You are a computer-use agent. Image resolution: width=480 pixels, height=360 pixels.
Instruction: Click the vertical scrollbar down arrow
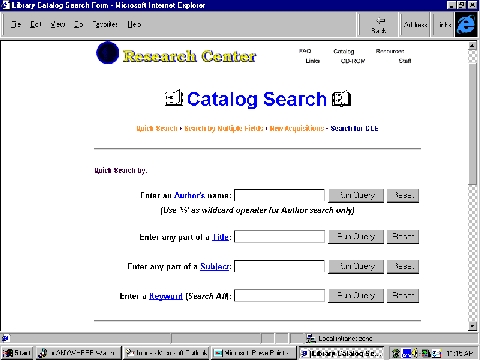(472, 326)
